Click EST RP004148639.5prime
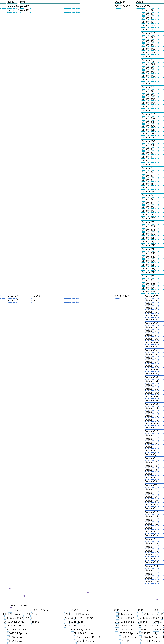 [77, 614]
